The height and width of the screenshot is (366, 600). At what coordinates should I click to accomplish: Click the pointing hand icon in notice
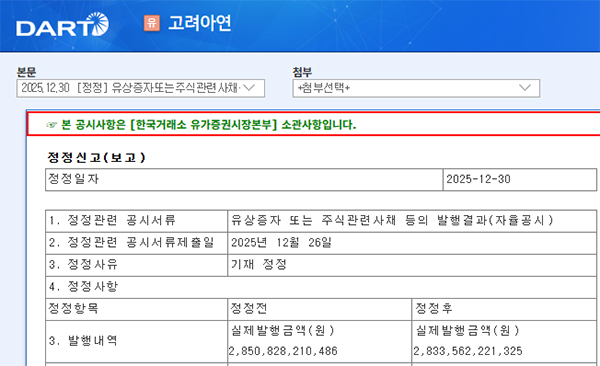[52, 125]
